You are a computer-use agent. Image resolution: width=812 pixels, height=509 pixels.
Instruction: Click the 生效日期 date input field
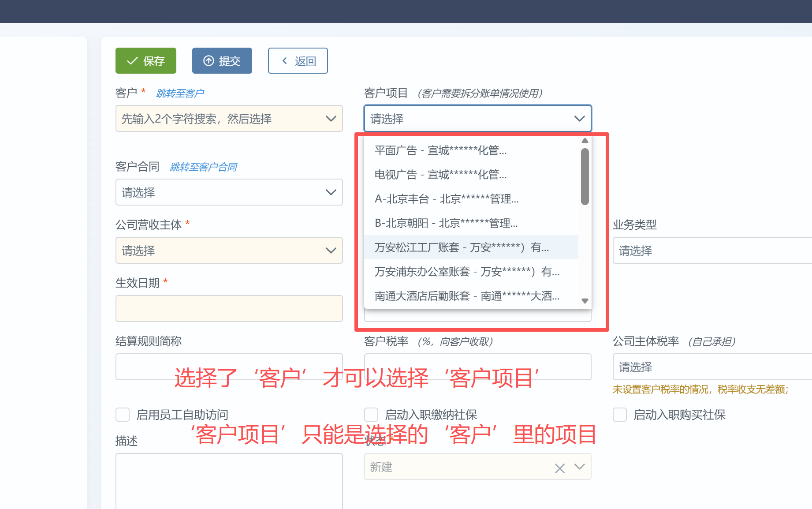pyautogui.click(x=229, y=308)
